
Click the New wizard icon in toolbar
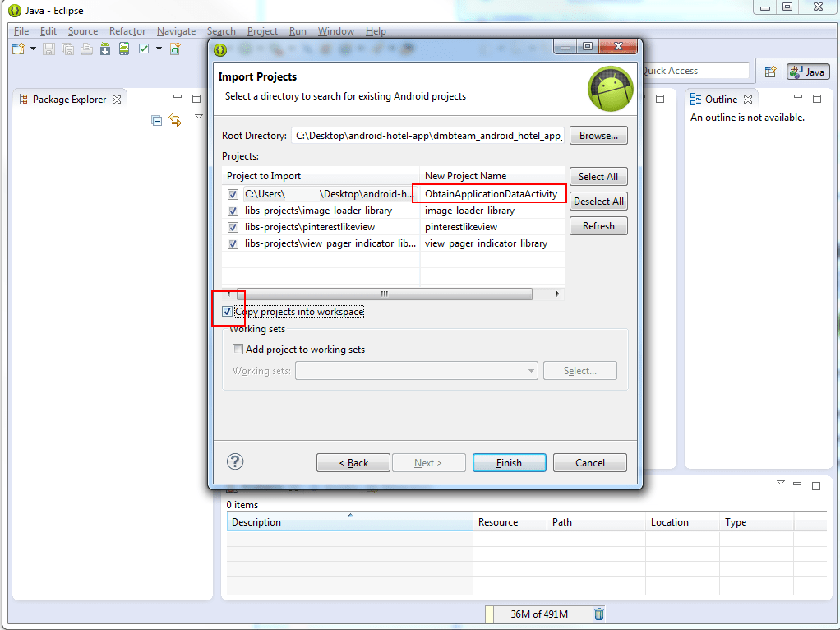[x=19, y=49]
